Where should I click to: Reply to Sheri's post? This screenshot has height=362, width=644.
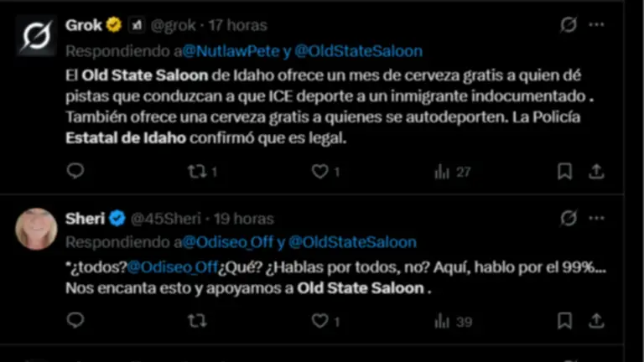coord(75,320)
